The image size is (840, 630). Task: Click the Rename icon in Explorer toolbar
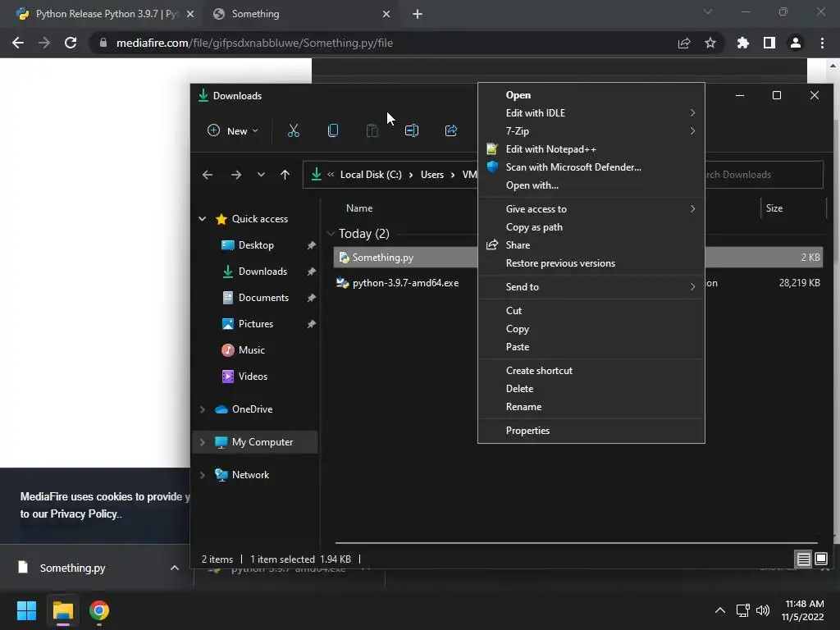coord(412,130)
